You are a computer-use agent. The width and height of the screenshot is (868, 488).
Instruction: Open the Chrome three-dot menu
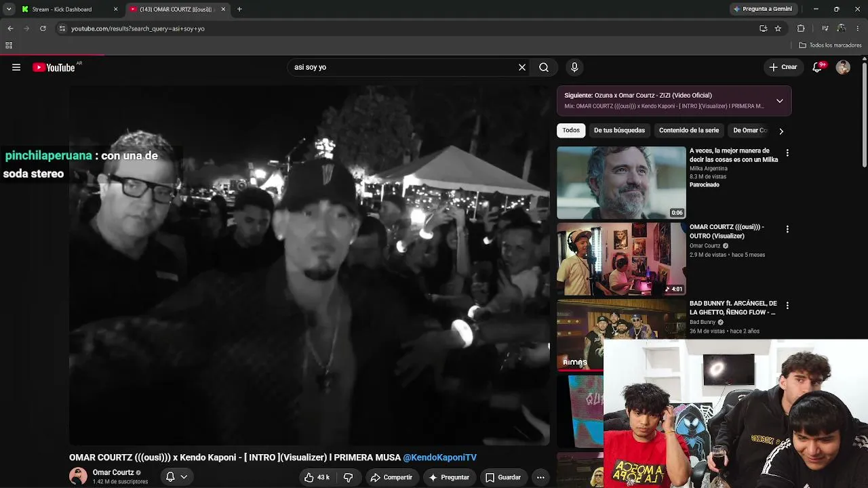[x=858, y=28]
